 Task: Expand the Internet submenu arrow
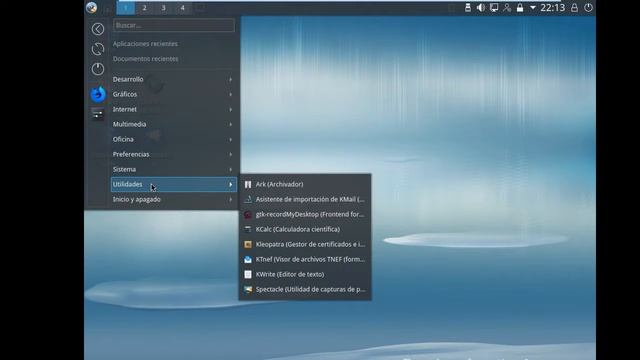pos(231,109)
